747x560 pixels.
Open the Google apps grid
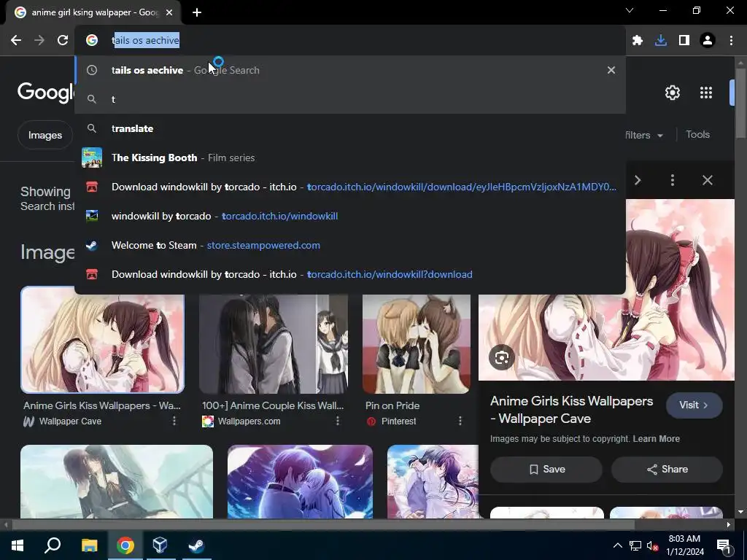pos(706,93)
